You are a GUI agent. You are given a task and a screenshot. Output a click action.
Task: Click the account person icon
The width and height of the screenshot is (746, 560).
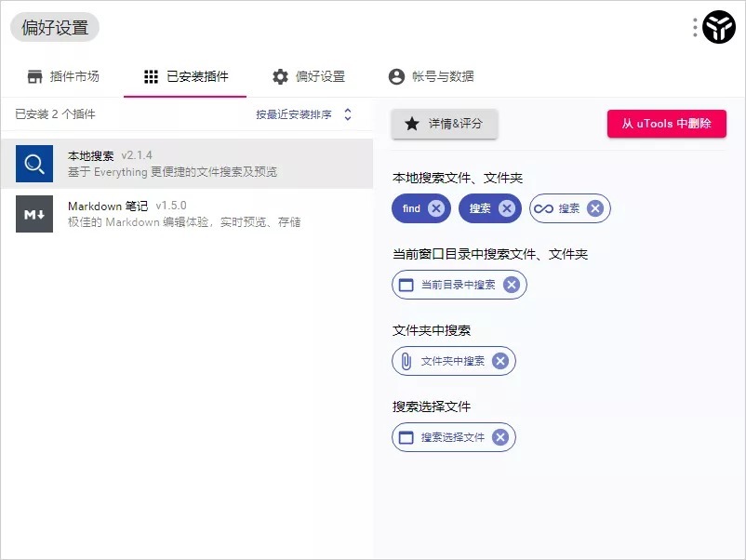point(396,76)
